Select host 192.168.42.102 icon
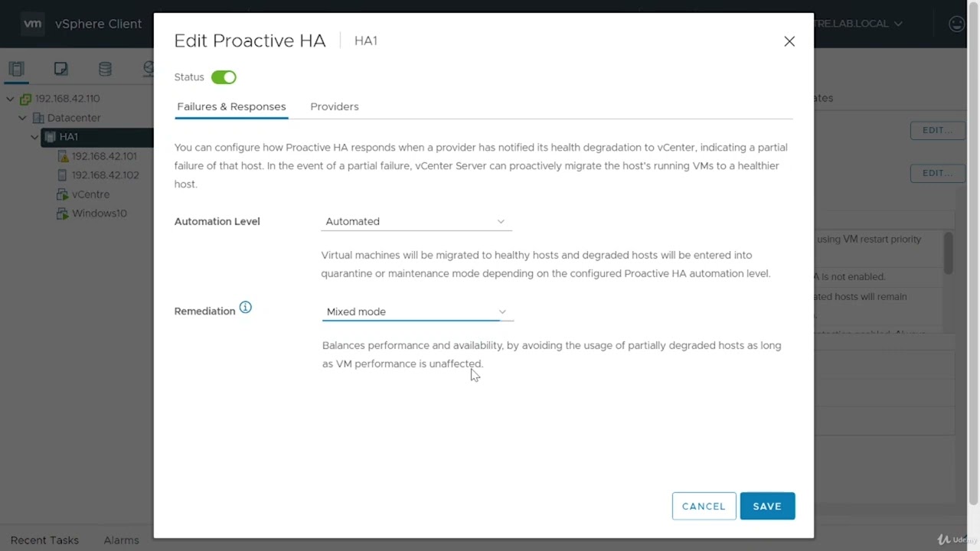Viewport: 980px width, 551px height. click(x=63, y=175)
